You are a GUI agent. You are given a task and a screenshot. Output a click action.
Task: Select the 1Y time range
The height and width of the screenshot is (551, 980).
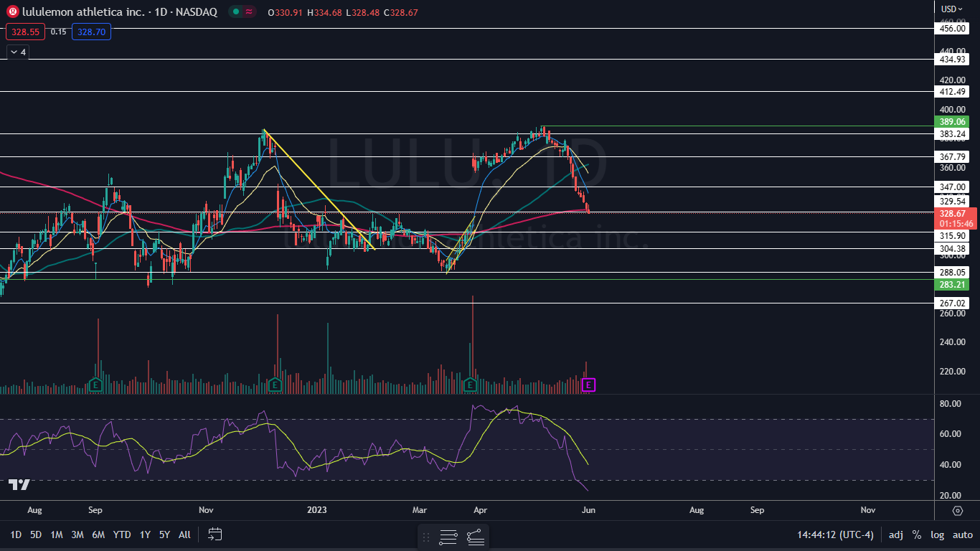[145, 534]
